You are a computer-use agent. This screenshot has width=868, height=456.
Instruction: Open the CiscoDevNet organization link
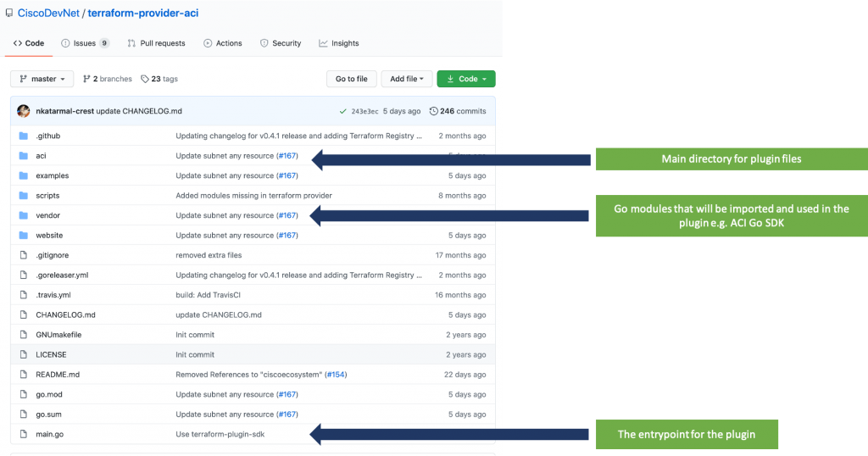pos(48,14)
